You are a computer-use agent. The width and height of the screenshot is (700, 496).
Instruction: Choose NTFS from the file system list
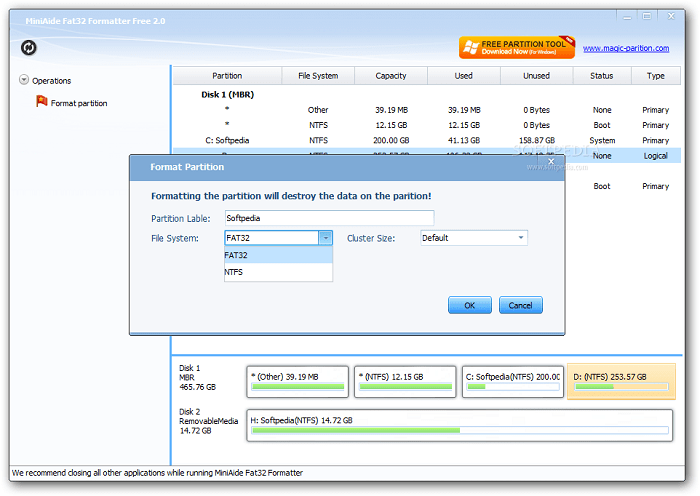[278, 272]
